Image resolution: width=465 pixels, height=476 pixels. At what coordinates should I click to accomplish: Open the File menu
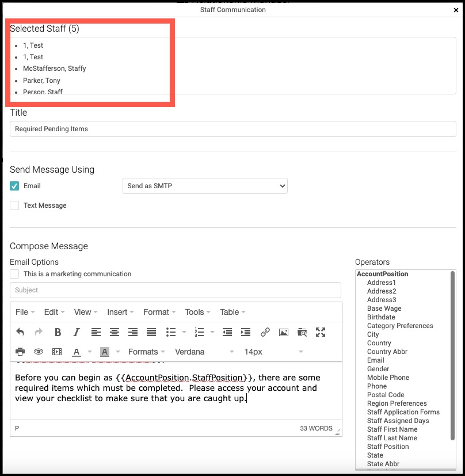point(25,312)
